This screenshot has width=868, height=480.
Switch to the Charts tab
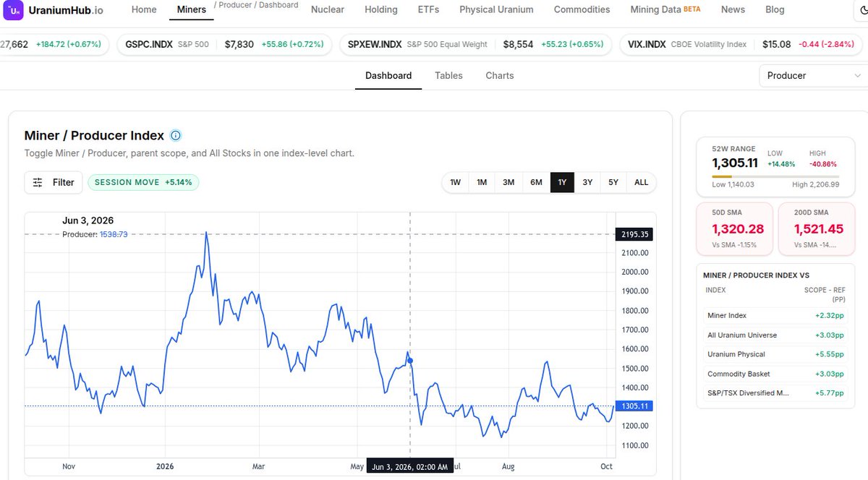pos(500,75)
